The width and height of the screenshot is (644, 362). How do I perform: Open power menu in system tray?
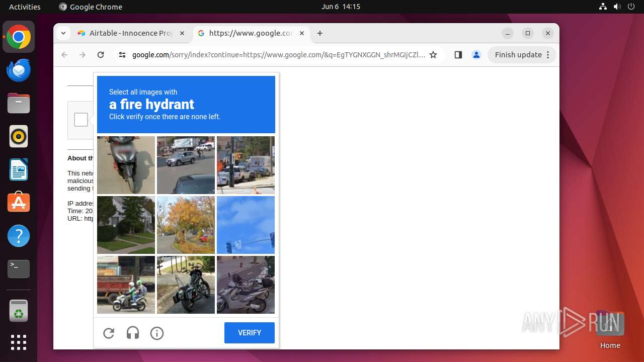click(x=631, y=7)
